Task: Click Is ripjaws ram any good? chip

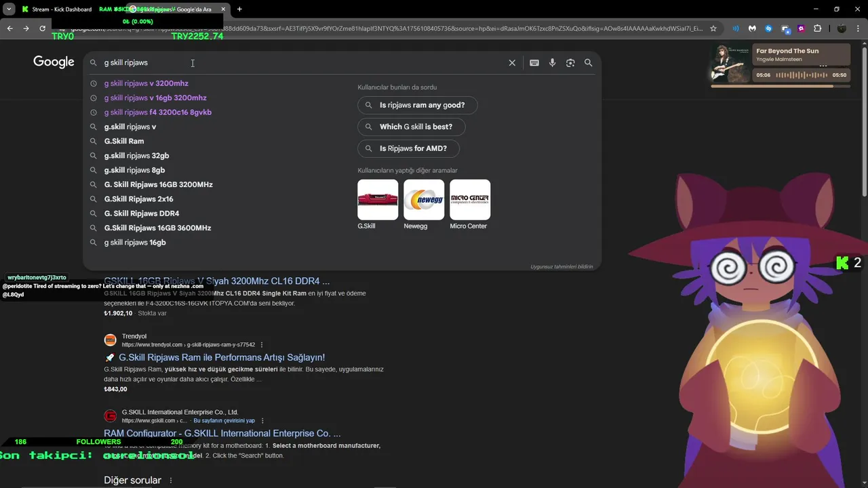Action: pyautogui.click(x=417, y=105)
